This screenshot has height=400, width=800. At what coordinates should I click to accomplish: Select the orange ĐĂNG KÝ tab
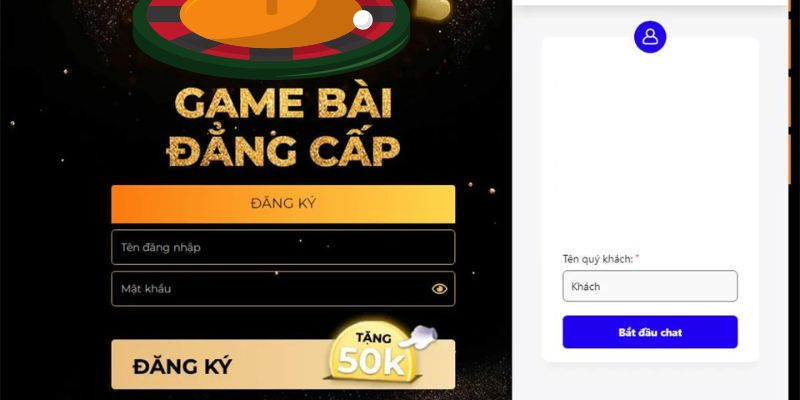coord(283,204)
